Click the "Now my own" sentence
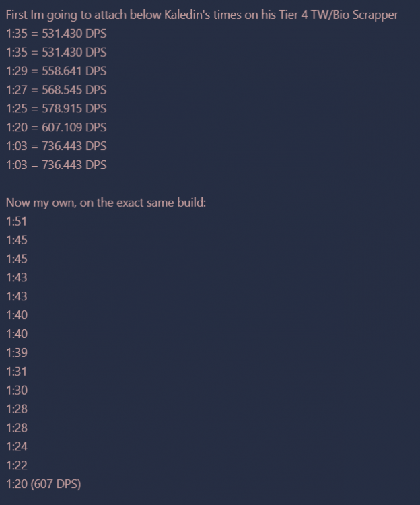420x505 pixels. tap(106, 202)
